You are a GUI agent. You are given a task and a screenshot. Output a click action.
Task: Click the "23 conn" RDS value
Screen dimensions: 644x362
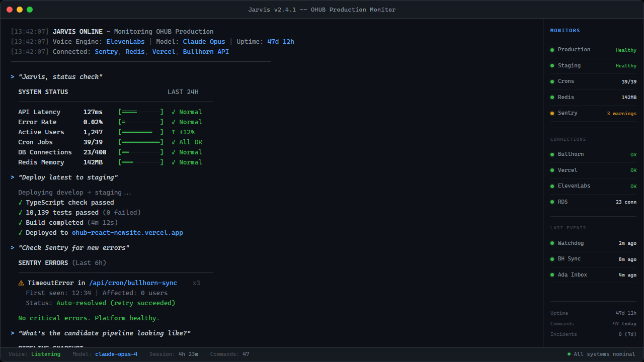[626, 202]
